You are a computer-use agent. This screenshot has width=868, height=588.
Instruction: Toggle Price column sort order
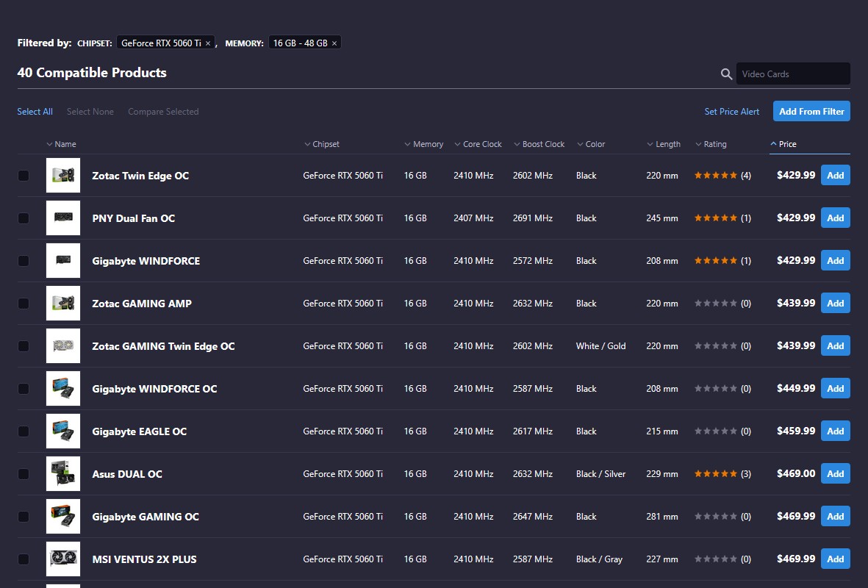[x=783, y=144]
